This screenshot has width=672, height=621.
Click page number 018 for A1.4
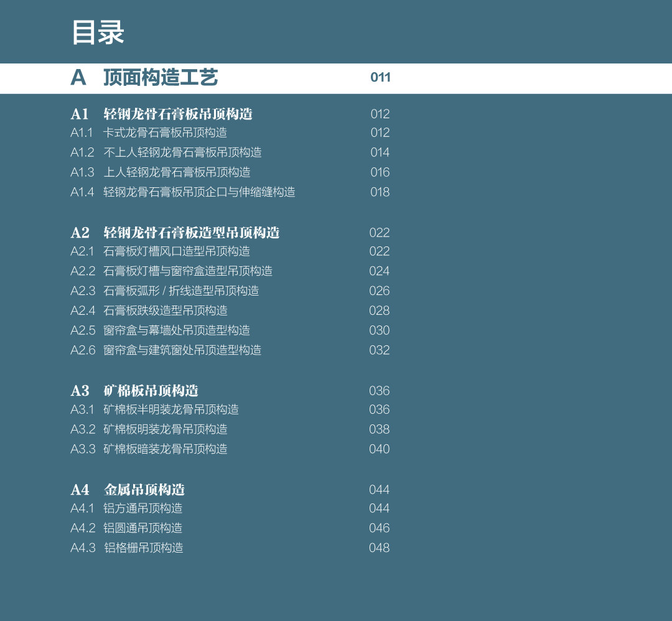(380, 192)
